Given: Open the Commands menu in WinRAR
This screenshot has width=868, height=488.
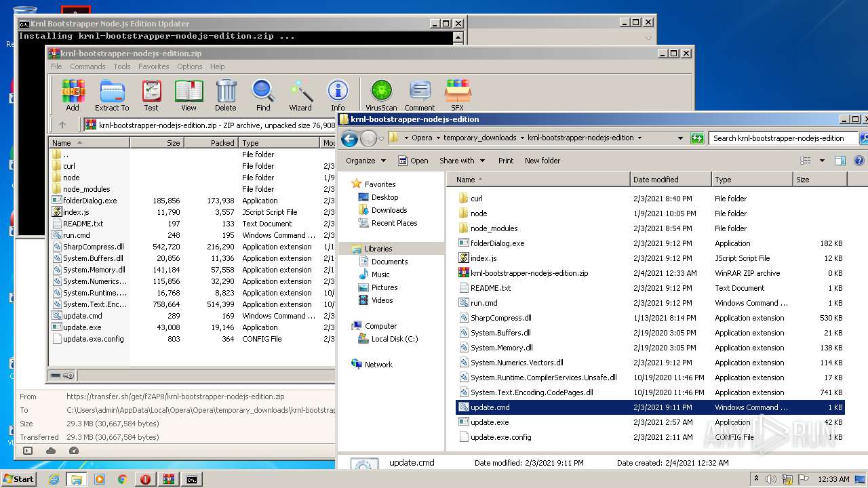Looking at the screenshot, I should tap(87, 66).
